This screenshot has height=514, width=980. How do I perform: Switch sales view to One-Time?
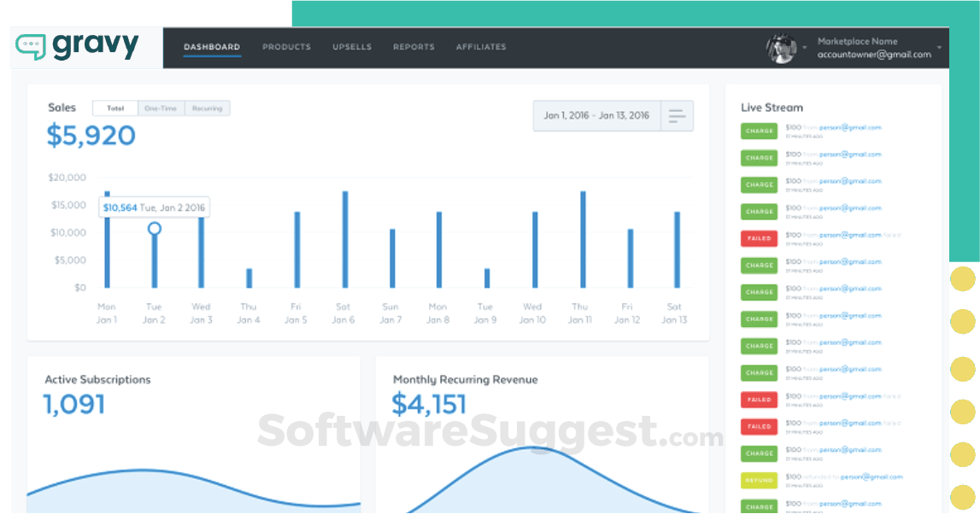pos(161,108)
